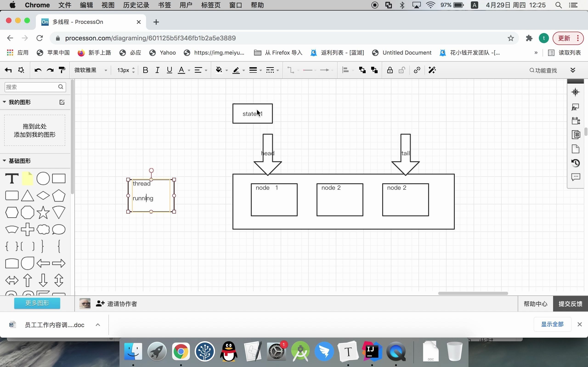Viewport: 588px width, 367px height.
Task: Click the underline formatting icon
Action: tap(169, 70)
